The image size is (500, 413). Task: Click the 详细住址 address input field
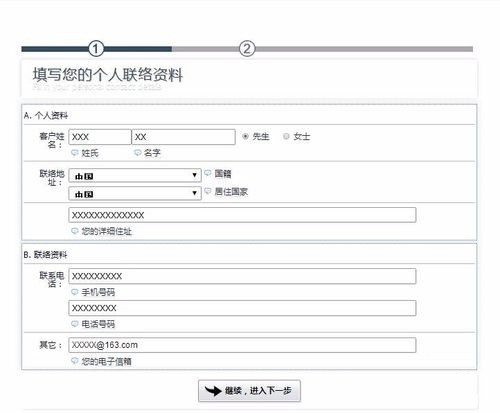point(242,215)
